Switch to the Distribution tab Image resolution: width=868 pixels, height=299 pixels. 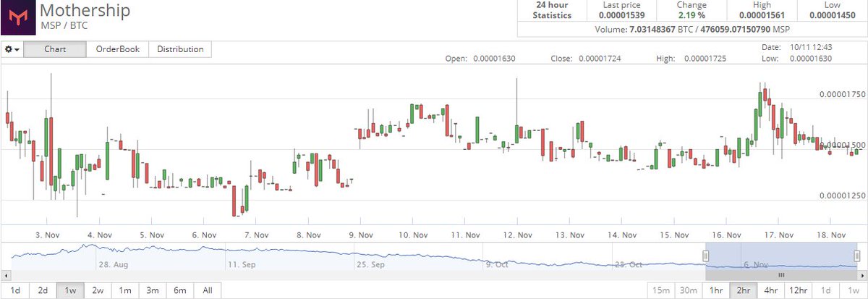click(180, 49)
